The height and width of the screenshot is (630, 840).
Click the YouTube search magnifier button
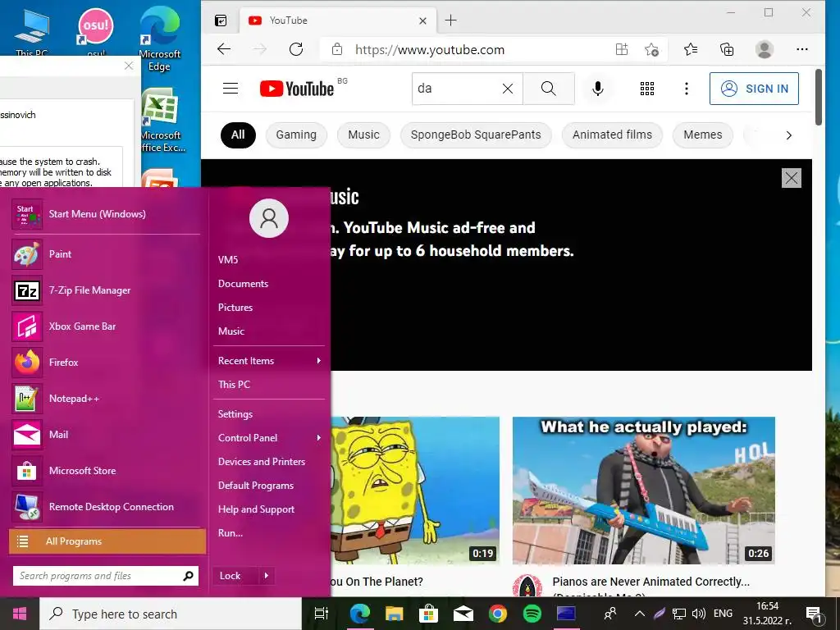(x=549, y=89)
